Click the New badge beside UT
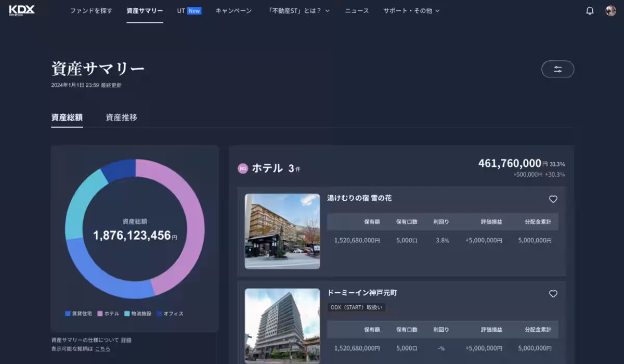 194,11
